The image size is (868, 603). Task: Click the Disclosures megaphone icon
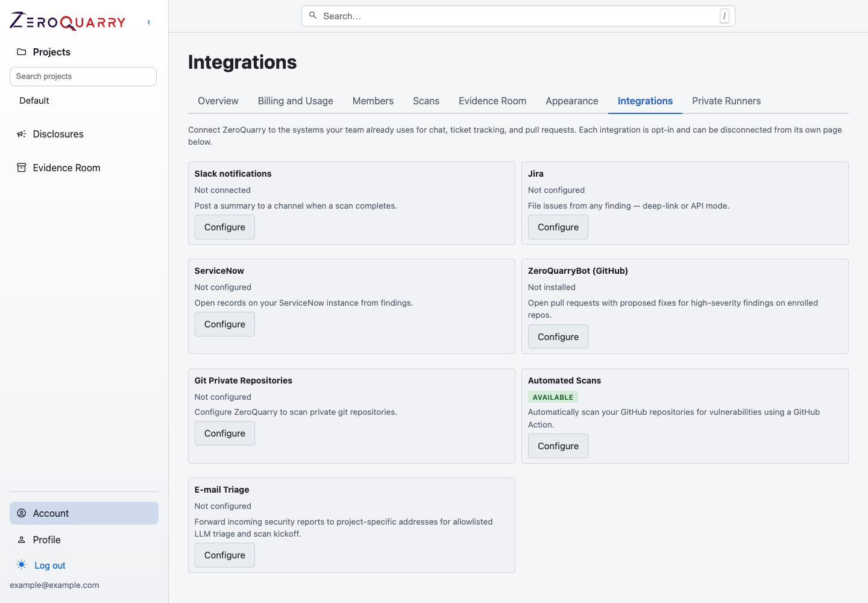click(x=22, y=134)
